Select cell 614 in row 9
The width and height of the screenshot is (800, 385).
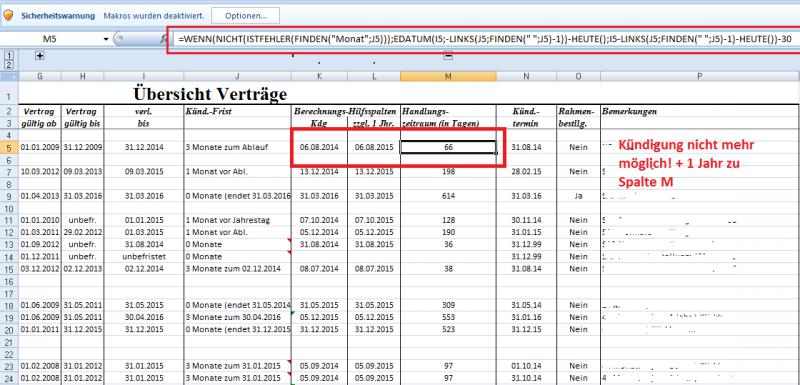(x=448, y=196)
